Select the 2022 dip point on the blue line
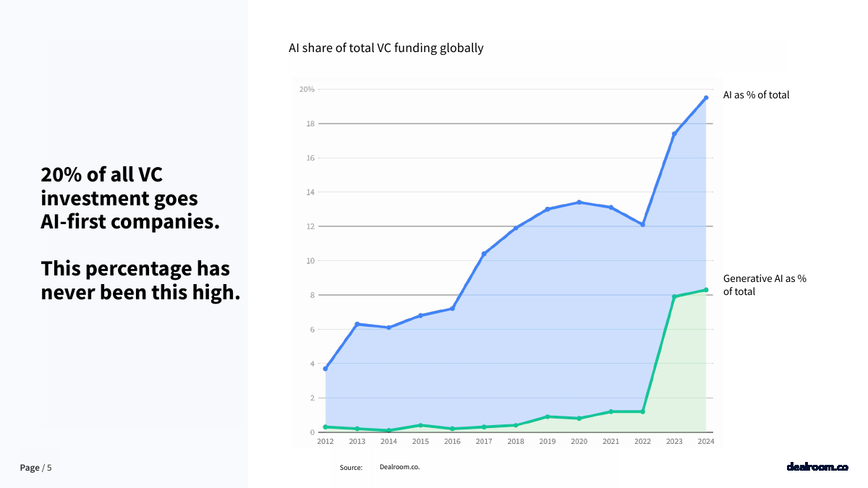Viewport: 868px width, 488px height. coord(642,225)
